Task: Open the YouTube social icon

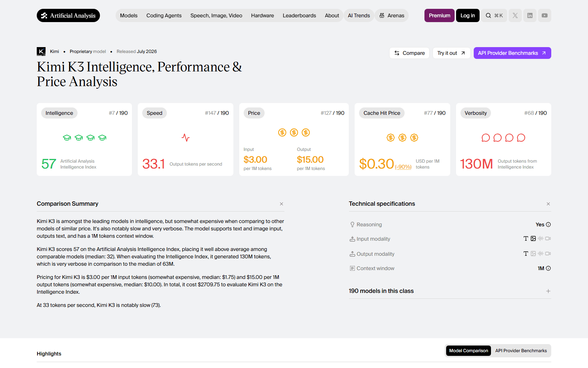Action: [545, 15]
